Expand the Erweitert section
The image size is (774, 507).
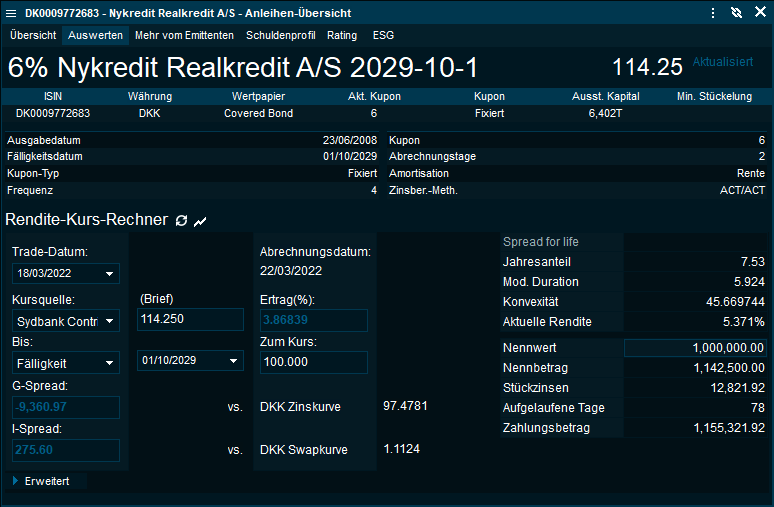pos(46,481)
